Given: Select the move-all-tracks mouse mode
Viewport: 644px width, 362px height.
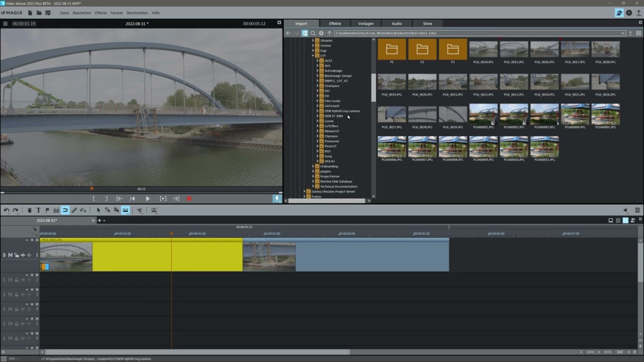Looking at the screenshot, I should pyautogui.click(x=116, y=210).
